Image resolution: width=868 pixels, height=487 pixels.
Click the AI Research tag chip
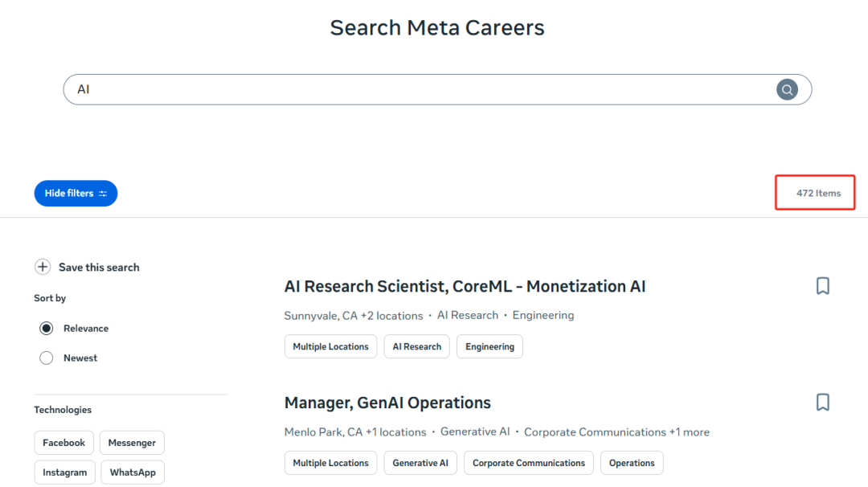click(417, 346)
